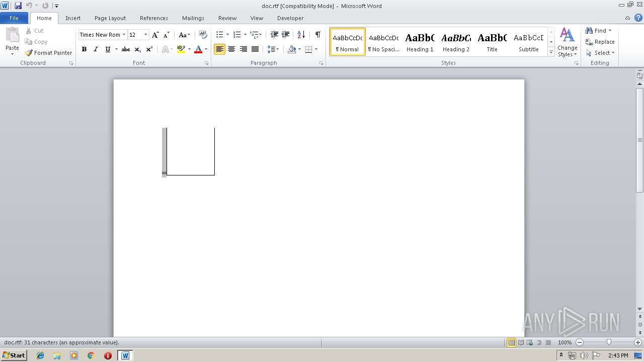Apply the No Spacing style
Image resolution: width=644 pixels, height=362 pixels.
point(383,42)
